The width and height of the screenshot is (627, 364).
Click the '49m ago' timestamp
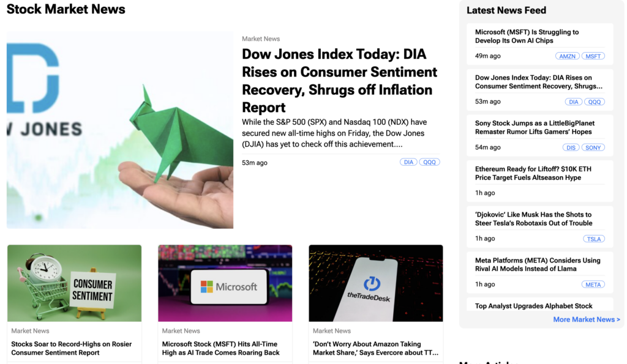[x=487, y=56]
